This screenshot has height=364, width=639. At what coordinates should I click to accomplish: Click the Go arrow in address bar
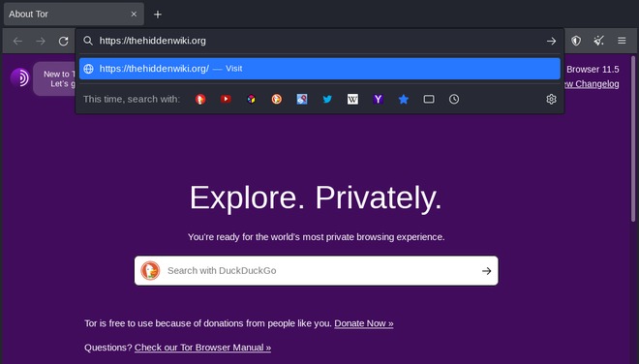(552, 41)
